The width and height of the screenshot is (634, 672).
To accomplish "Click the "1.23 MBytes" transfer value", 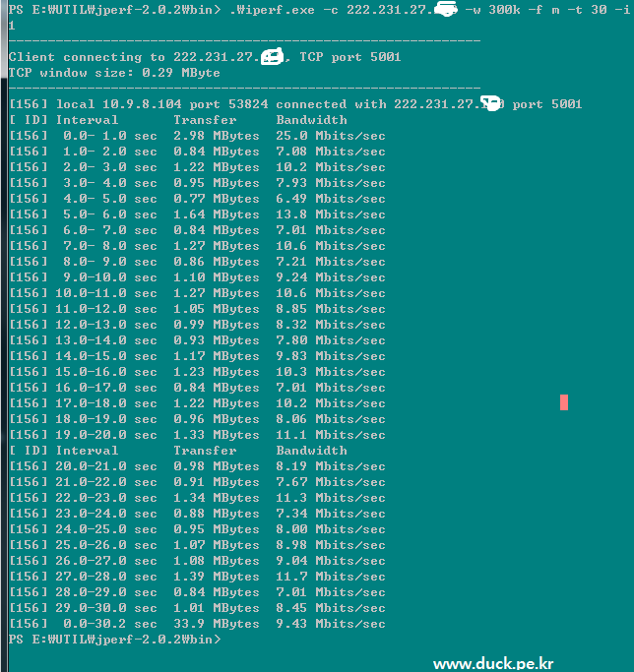I will pos(217,372).
